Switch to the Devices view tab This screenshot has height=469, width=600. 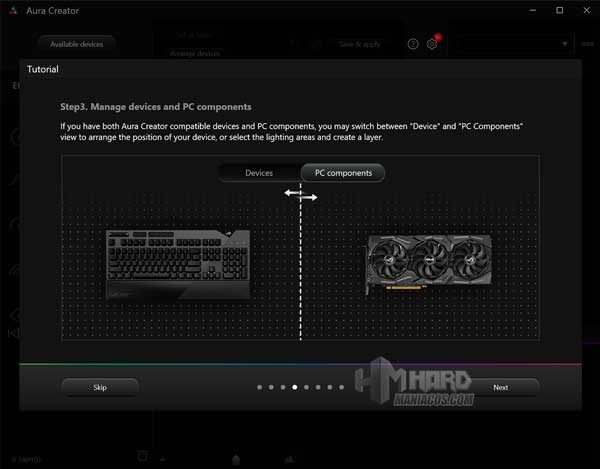click(259, 173)
